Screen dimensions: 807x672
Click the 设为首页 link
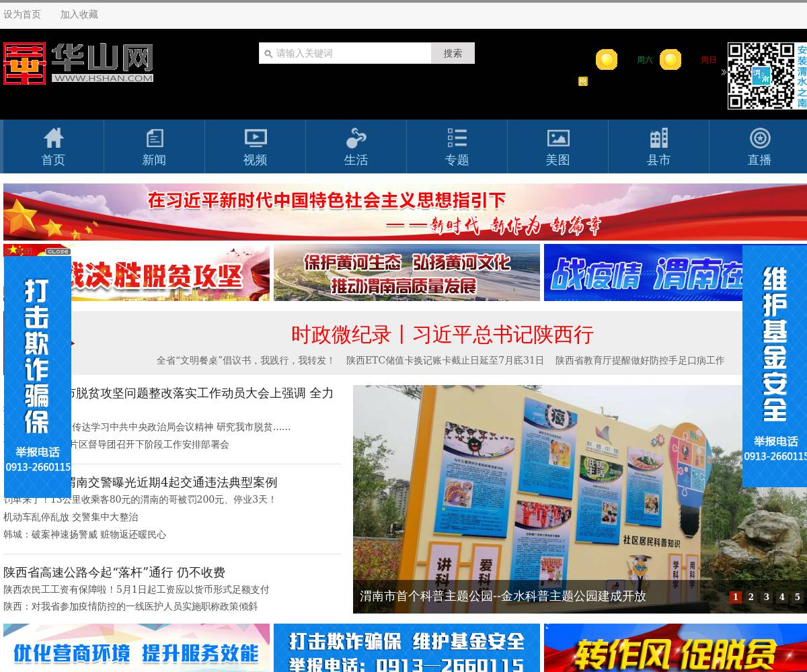22,14
